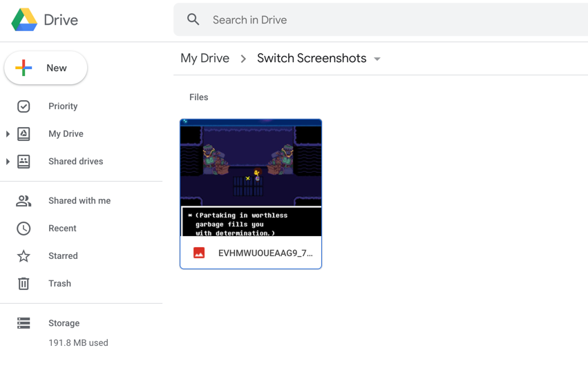588x366 pixels.
Task: Open the Switch Screenshots folder dropdown arrow
Action: [377, 59]
